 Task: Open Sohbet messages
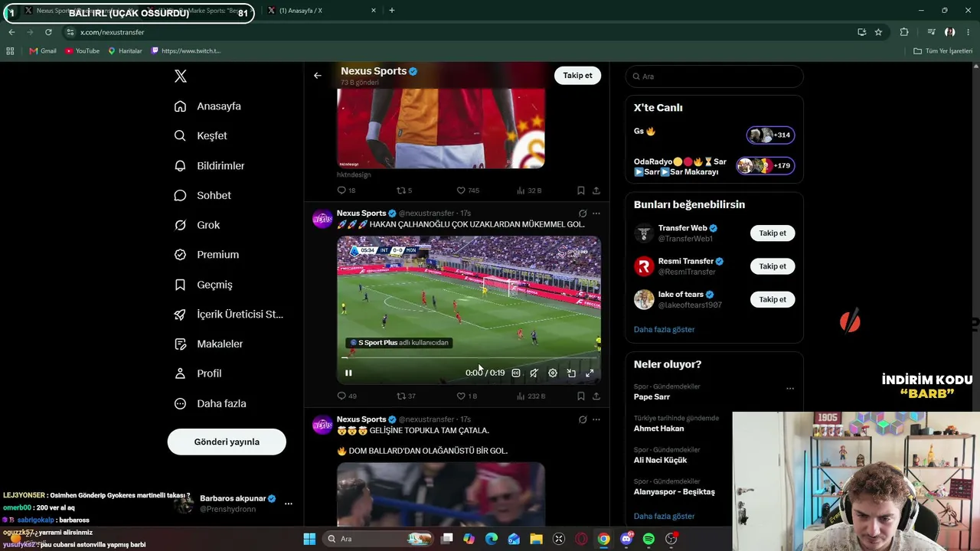click(x=202, y=195)
